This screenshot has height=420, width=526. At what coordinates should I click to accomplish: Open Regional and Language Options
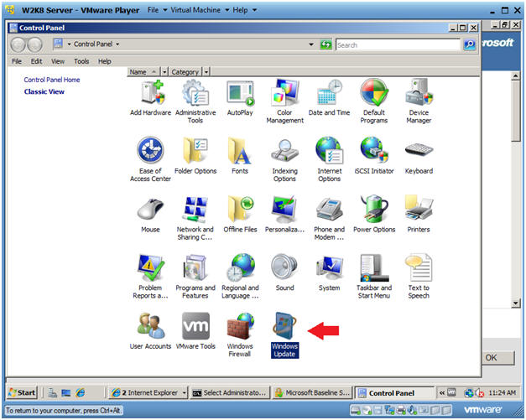(x=240, y=276)
